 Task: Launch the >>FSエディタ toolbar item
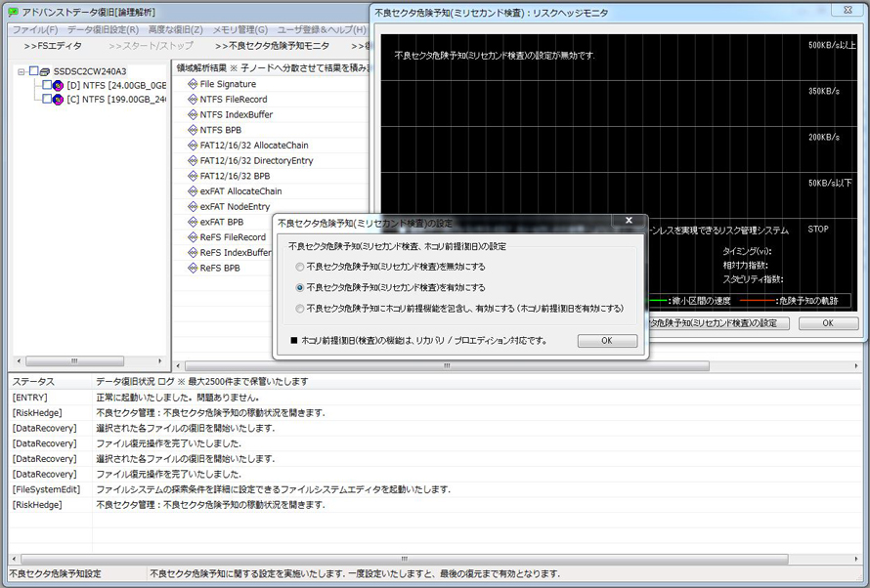[53, 46]
